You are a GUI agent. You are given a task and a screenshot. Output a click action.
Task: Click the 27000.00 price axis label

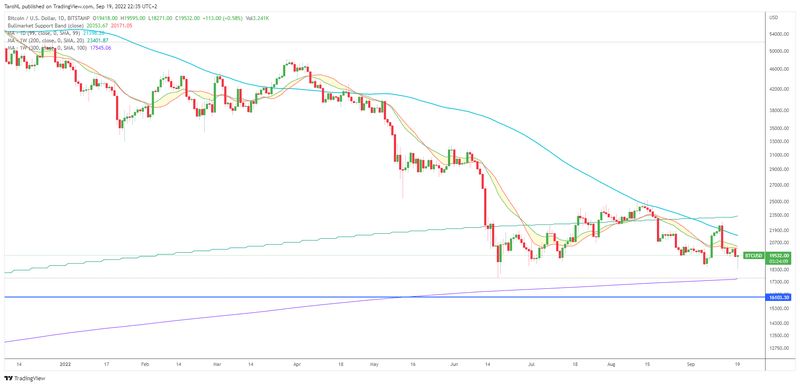(x=779, y=185)
